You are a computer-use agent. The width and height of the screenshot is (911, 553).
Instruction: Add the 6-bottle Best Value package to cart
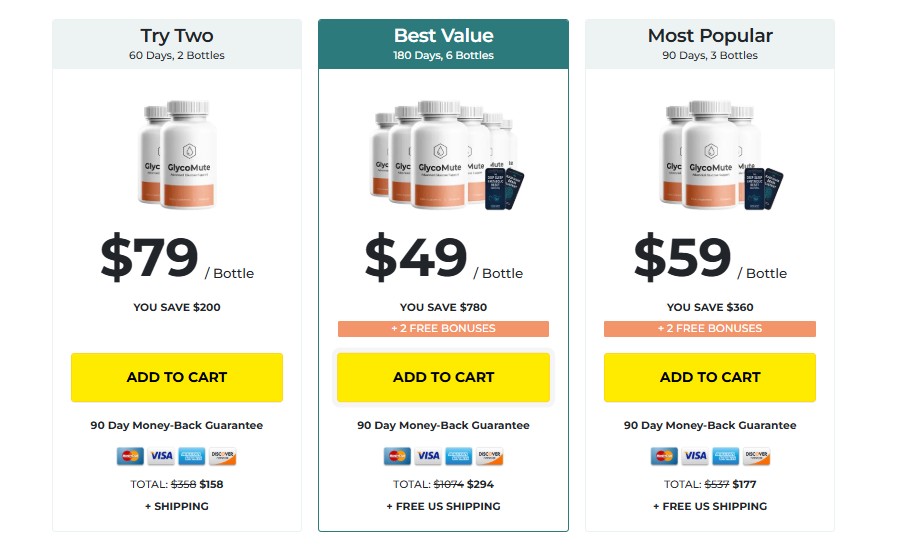pyautogui.click(x=443, y=378)
